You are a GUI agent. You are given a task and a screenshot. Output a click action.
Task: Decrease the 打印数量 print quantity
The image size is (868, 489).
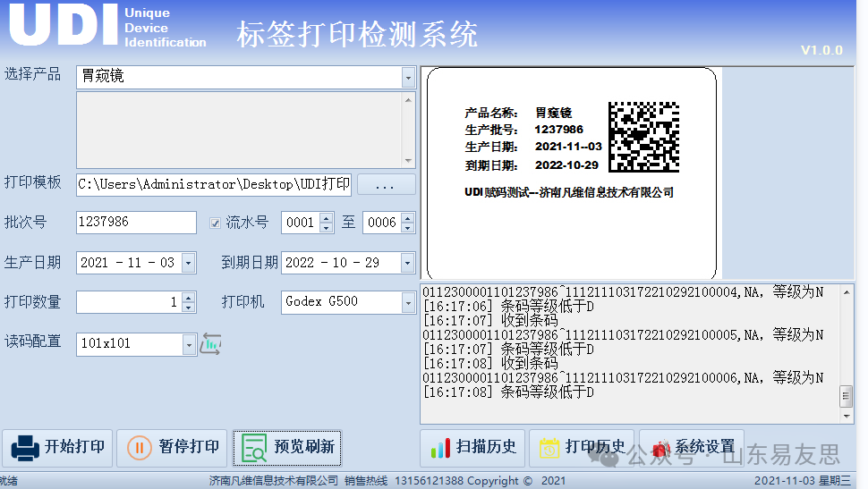(x=189, y=307)
